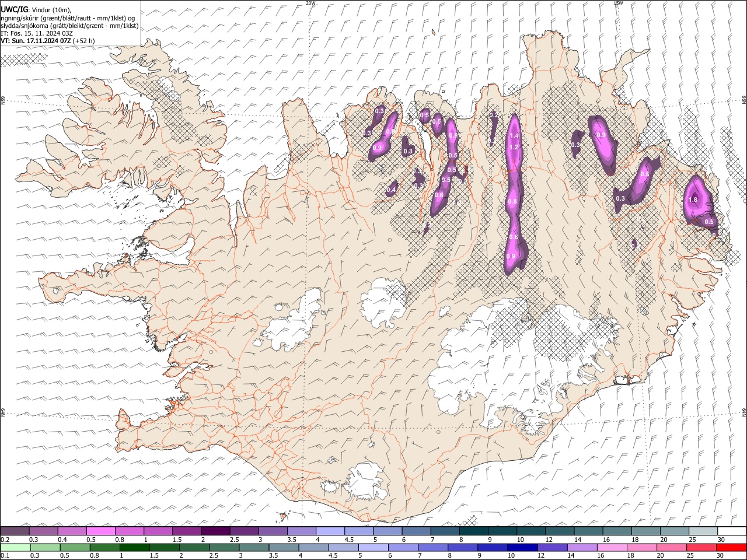Click the first upper-legend swatch labeled 0.2

(15, 531)
